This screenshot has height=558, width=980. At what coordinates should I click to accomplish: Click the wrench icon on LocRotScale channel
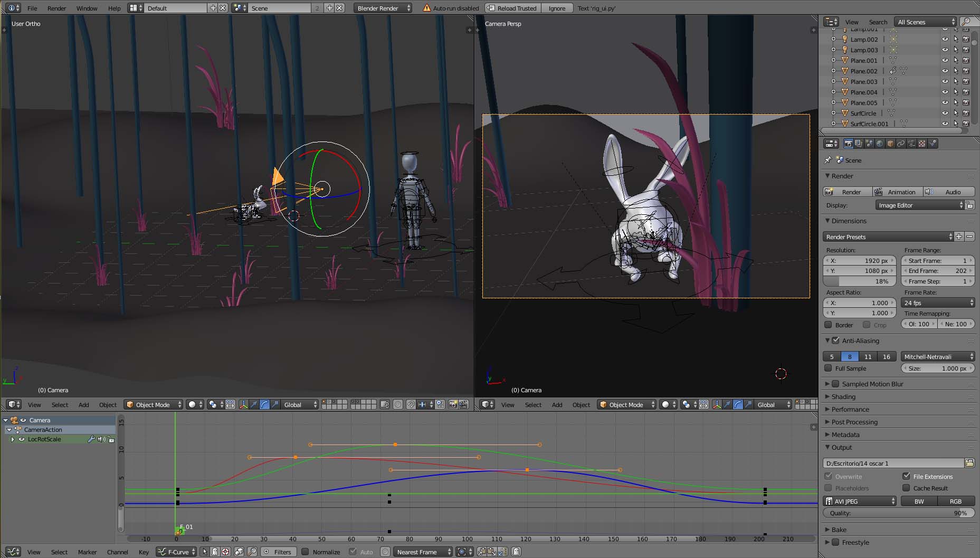click(91, 439)
